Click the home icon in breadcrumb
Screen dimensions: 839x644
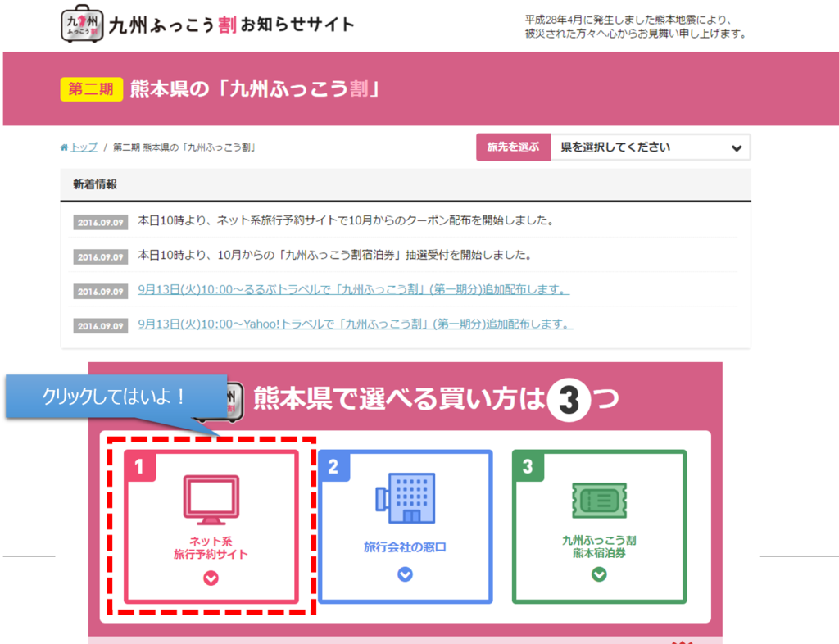pos(64,147)
